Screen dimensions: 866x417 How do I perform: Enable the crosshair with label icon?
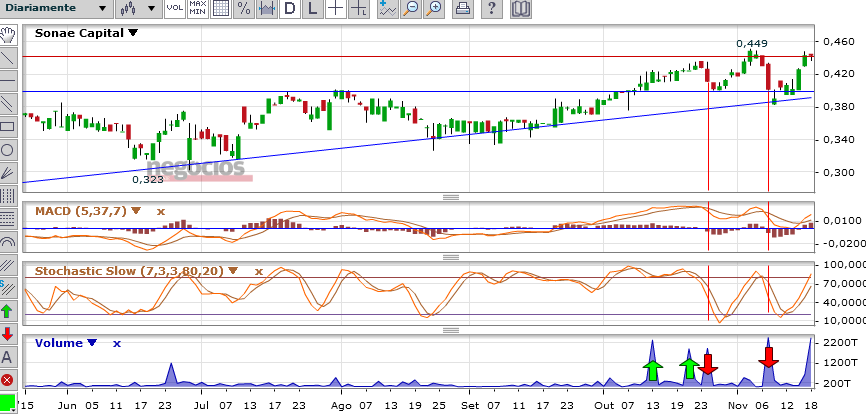(x=360, y=8)
